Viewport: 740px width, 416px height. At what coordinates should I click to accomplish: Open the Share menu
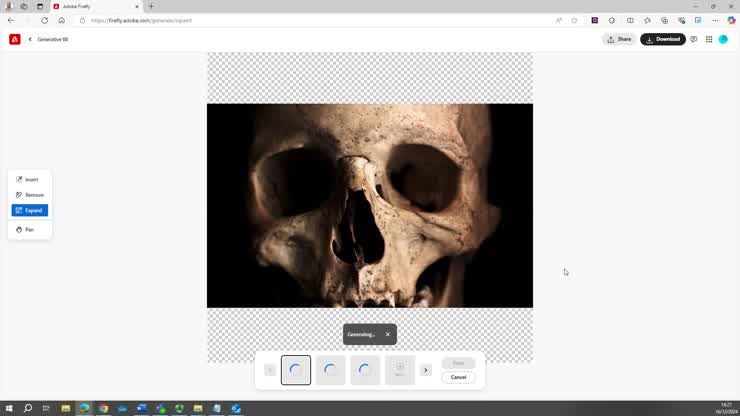click(x=619, y=39)
